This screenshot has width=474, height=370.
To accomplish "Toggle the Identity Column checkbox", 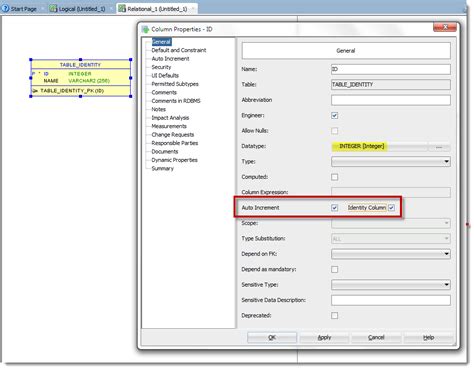I will (x=392, y=208).
